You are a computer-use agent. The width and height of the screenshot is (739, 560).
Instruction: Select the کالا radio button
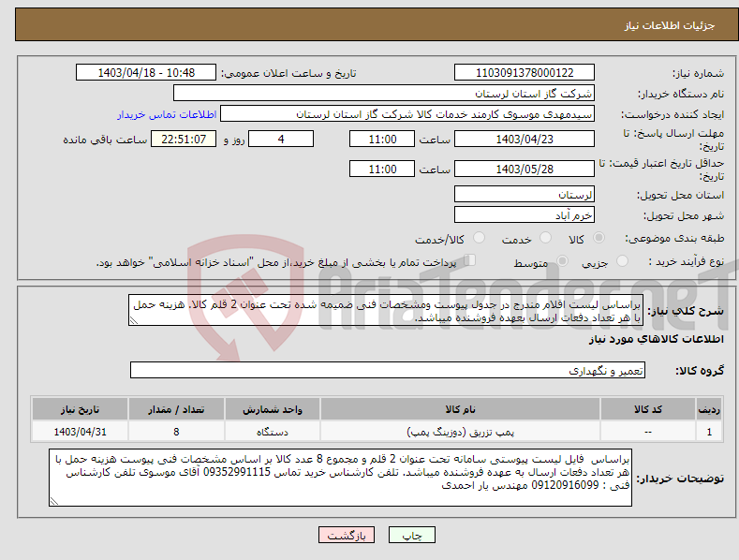coord(599,238)
